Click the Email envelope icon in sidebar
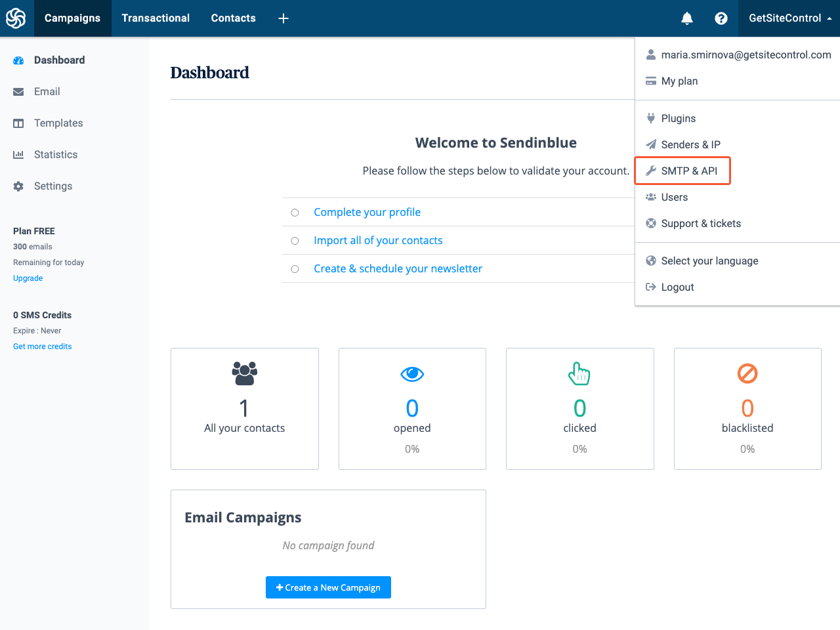This screenshot has width=840, height=630. [18, 92]
